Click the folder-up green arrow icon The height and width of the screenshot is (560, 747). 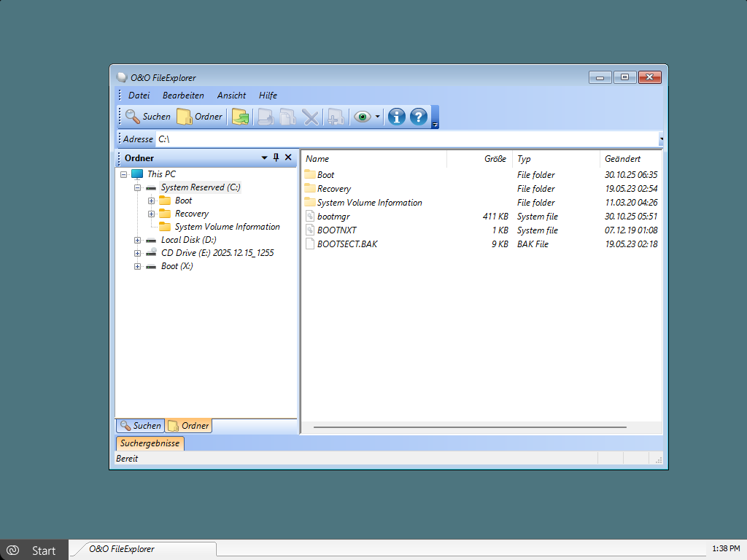tap(240, 117)
